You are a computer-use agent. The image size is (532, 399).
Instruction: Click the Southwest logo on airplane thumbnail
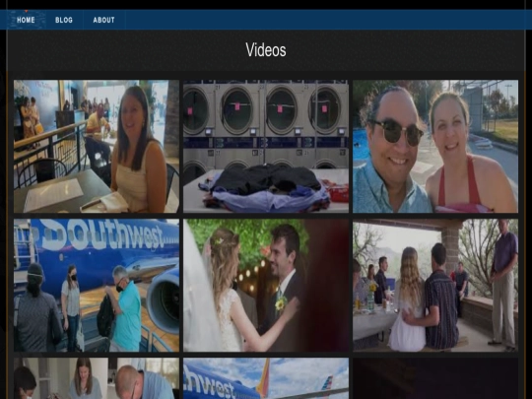click(x=103, y=234)
